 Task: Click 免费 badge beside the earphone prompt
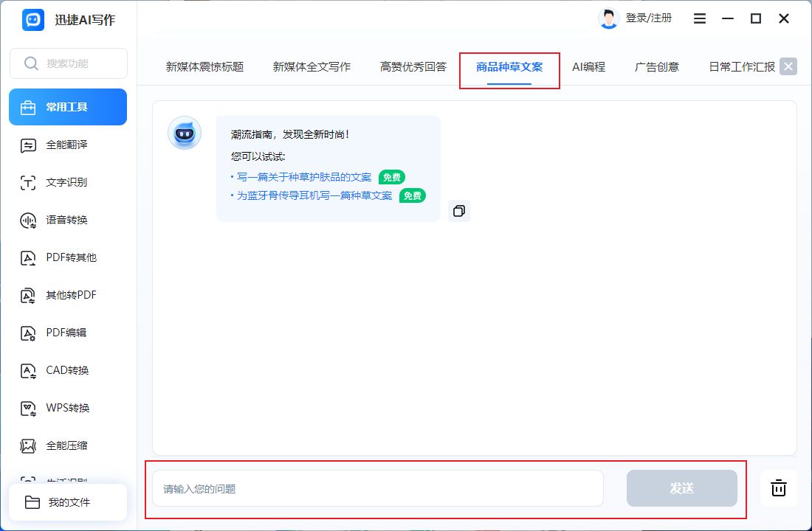[412, 196]
